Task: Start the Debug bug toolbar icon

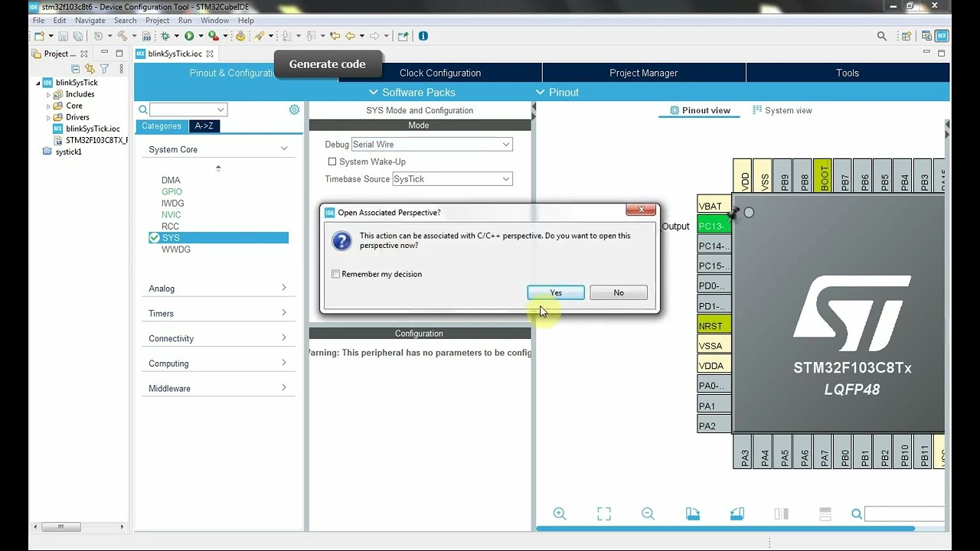Action: [x=165, y=36]
